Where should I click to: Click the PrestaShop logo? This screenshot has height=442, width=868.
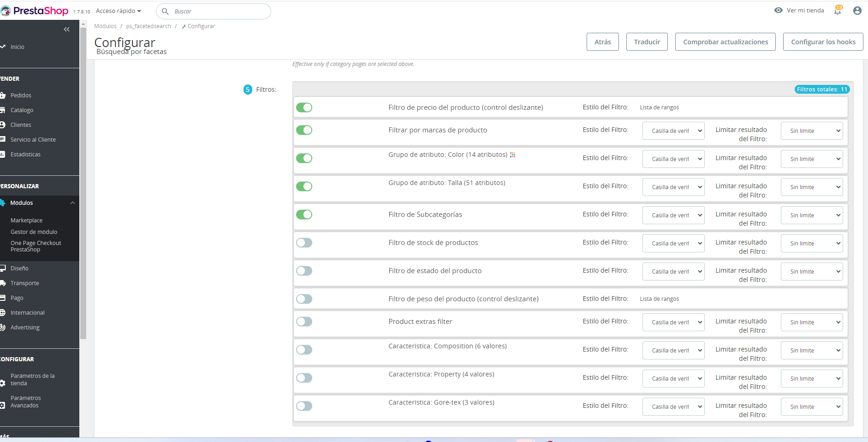pos(35,11)
